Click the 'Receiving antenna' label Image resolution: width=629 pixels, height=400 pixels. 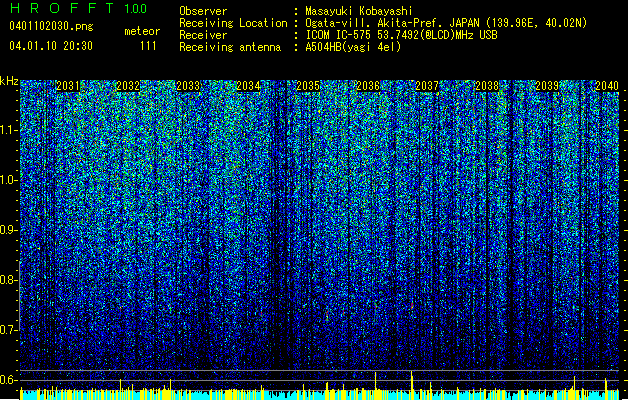tap(230, 47)
